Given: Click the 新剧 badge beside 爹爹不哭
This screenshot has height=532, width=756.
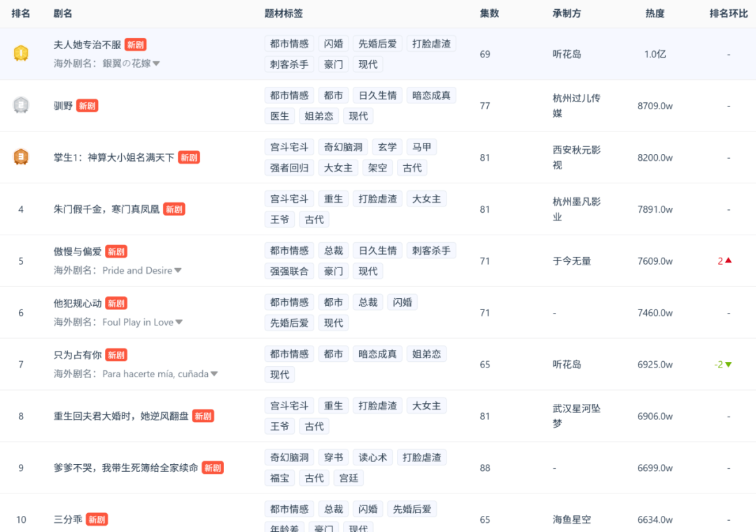Looking at the screenshot, I should [213, 468].
